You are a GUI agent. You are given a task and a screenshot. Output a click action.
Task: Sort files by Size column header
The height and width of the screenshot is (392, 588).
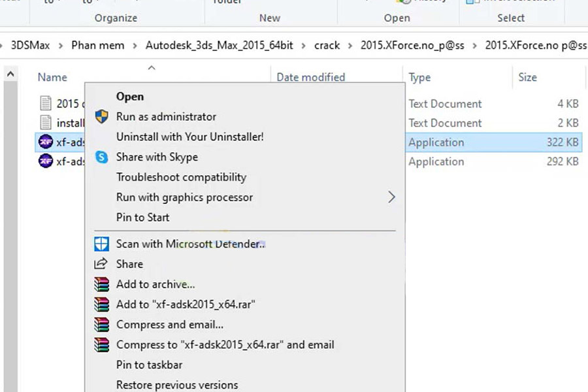527,77
